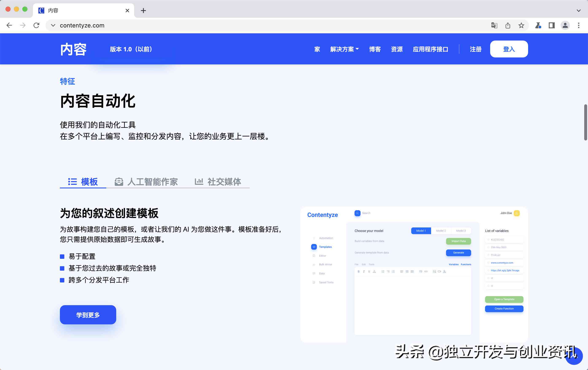The height and width of the screenshot is (370, 588).
Task: Open the 应用程序接口 navigation link
Action: (x=430, y=49)
